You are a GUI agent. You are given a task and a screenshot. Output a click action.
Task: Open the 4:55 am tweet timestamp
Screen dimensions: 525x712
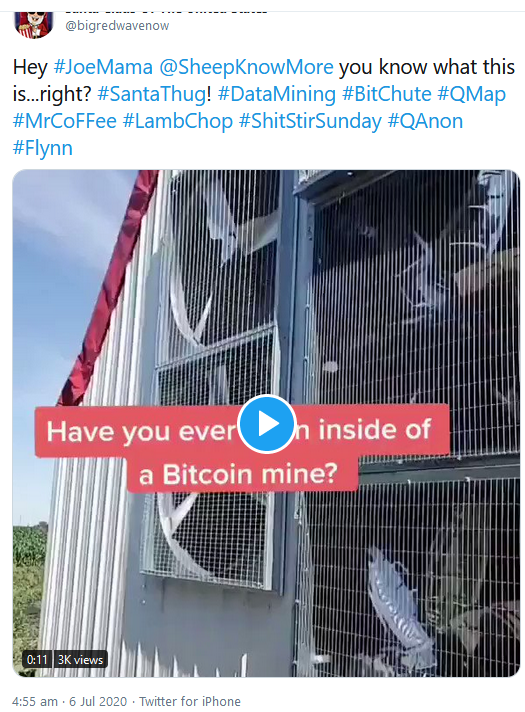35,701
